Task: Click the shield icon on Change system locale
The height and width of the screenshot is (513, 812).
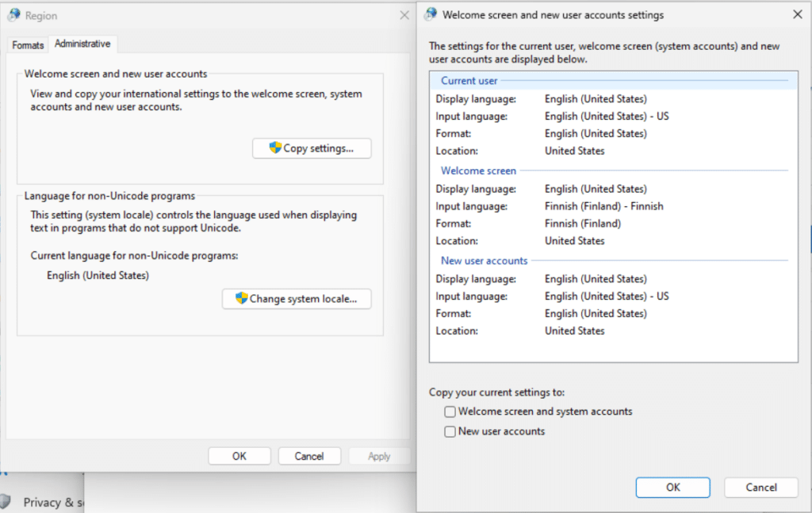Action: pyautogui.click(x=241, y=298)
